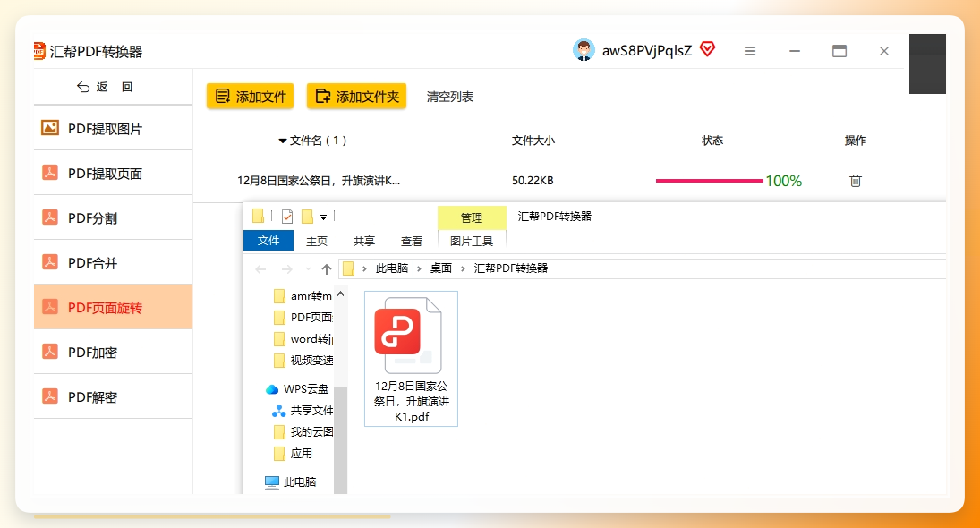The image size is (980, 528).
Task: Open the recent locations dropdown in Explorer
Action: (x=308, y=269)
